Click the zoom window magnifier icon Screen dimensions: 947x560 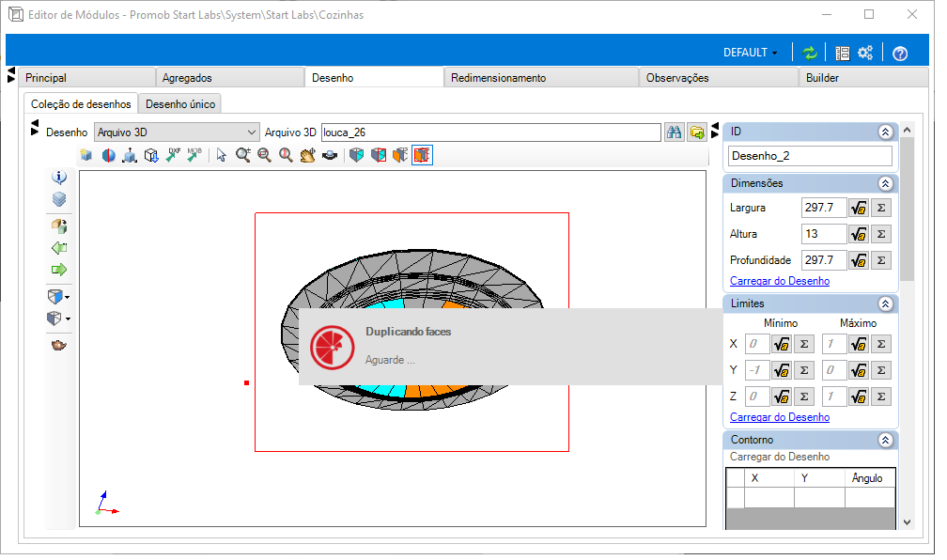point(265,155)
